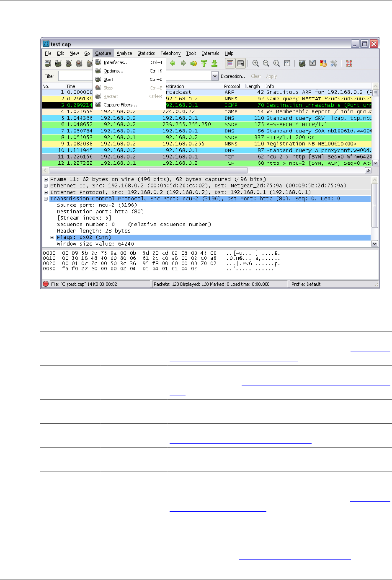Screen dimensions: 392x580
Task: Go back in packet history arrow
Action: pyautogui.click(x=173, y=63)
